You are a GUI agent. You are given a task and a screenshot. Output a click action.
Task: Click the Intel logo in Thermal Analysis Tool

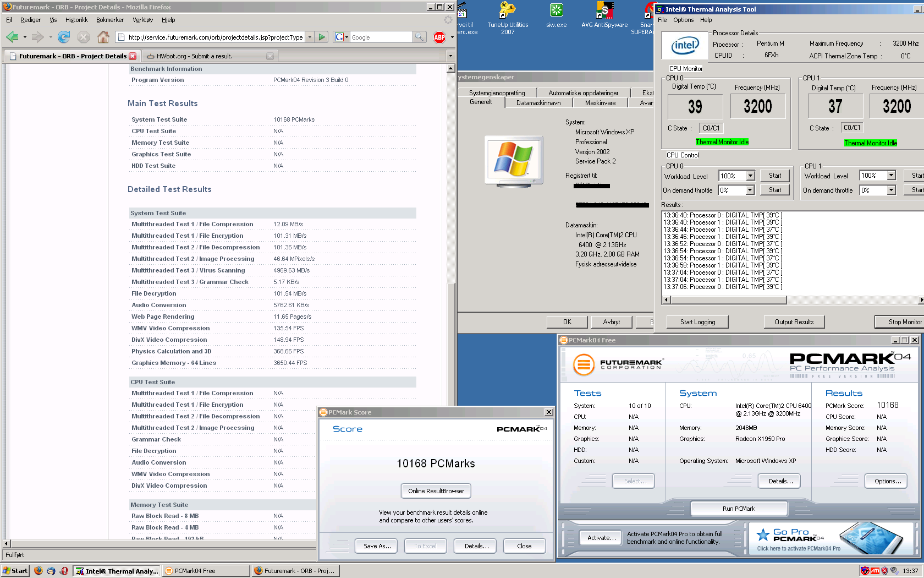[x=685, y=46]
